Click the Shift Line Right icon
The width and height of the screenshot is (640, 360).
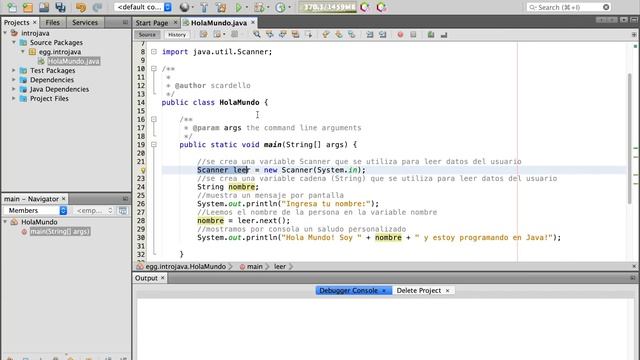click(x=382, y=35)
